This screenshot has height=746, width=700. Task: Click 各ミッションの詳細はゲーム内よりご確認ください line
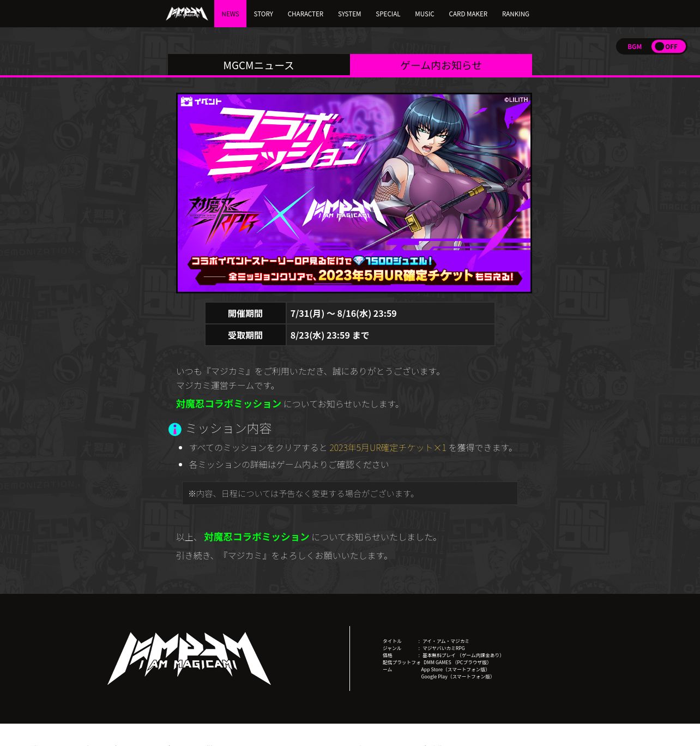click(x=289, y=465)
